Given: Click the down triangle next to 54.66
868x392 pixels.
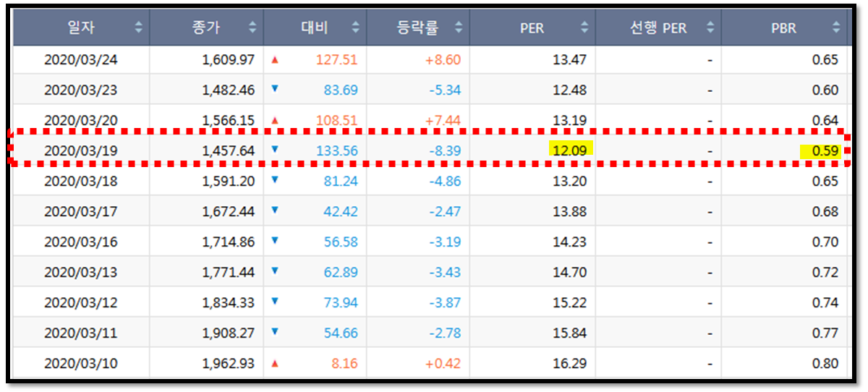Looking at the screenshot, I should click(x=274, y=332).
